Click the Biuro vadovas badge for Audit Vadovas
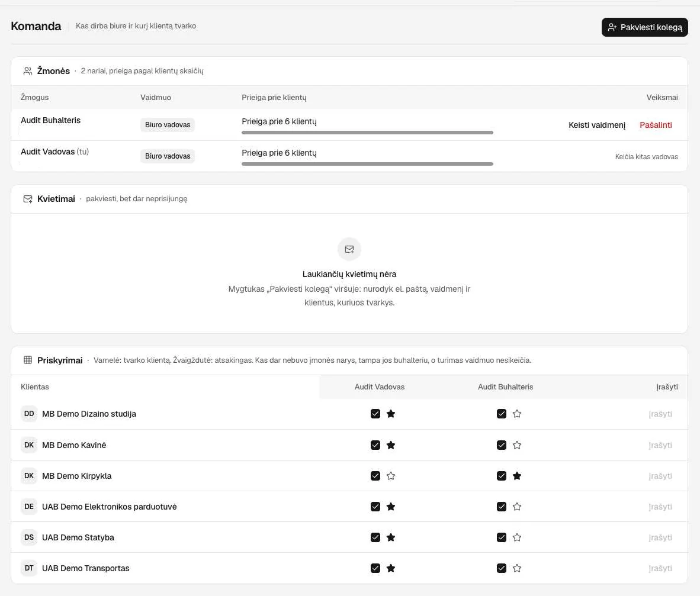This screenshot has width=700, height=596. pyautogui.click(x=168, y=156)
